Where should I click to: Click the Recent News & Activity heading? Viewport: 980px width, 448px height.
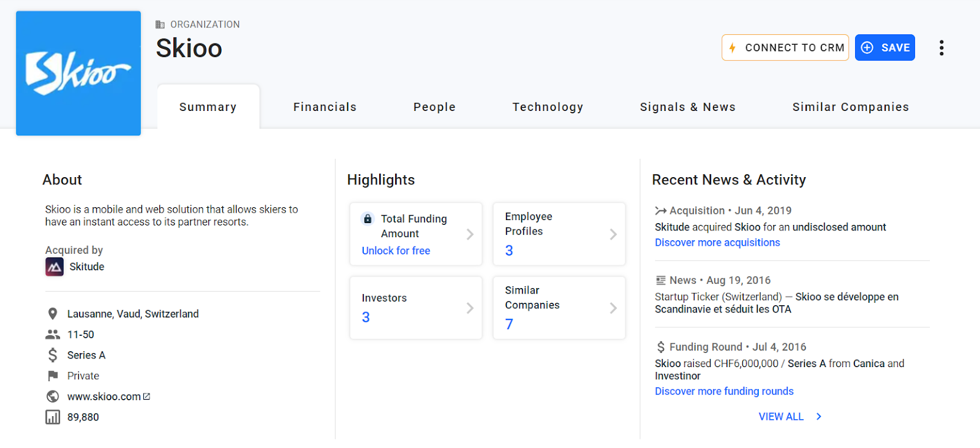coord(729,180)
